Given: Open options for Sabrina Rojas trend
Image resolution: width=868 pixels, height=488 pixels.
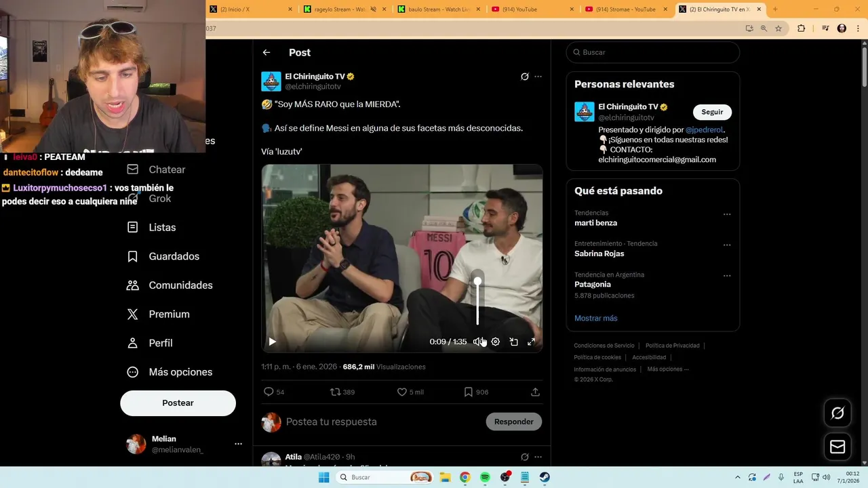Looking at the screenshot, I should click(727, 245).
